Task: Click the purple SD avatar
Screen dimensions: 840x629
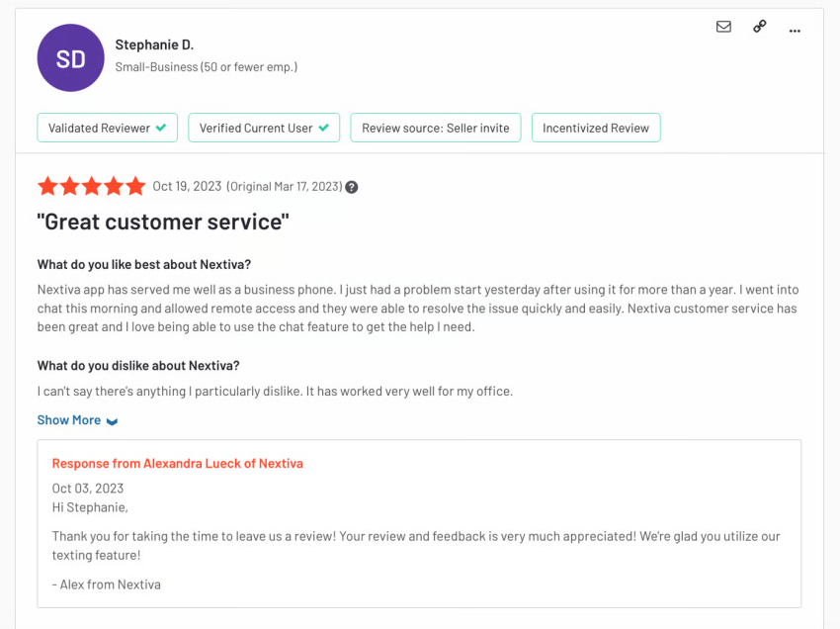Action: tap(70, 58)
